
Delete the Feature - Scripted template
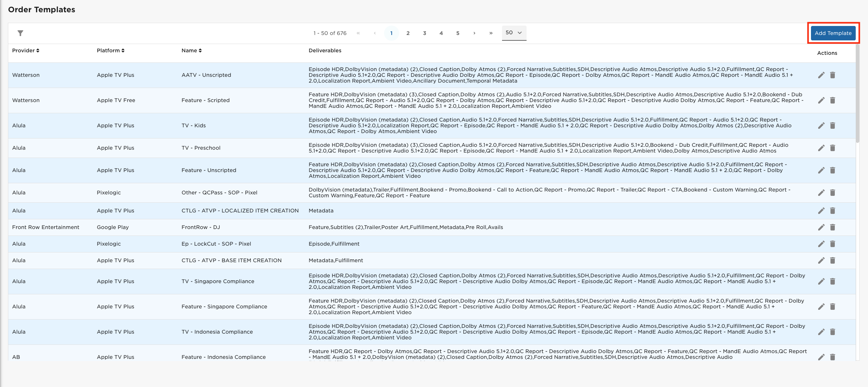click(x=833, y=100)
